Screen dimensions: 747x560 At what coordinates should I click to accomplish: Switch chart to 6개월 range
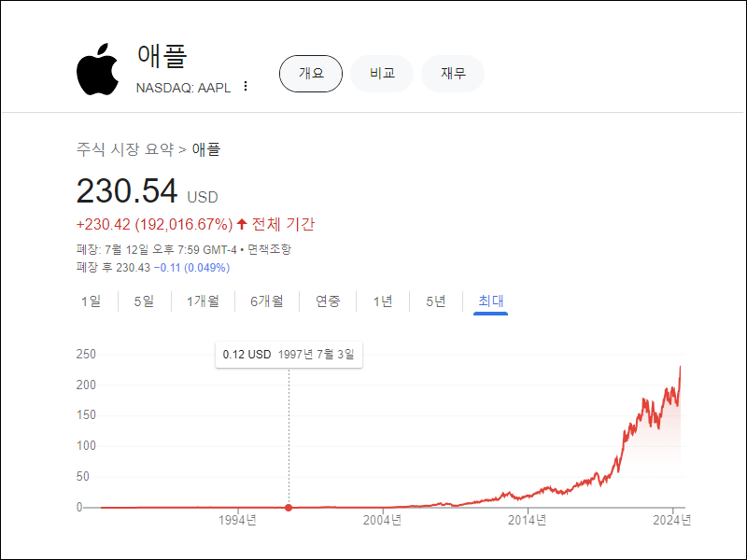click(267, 301)
